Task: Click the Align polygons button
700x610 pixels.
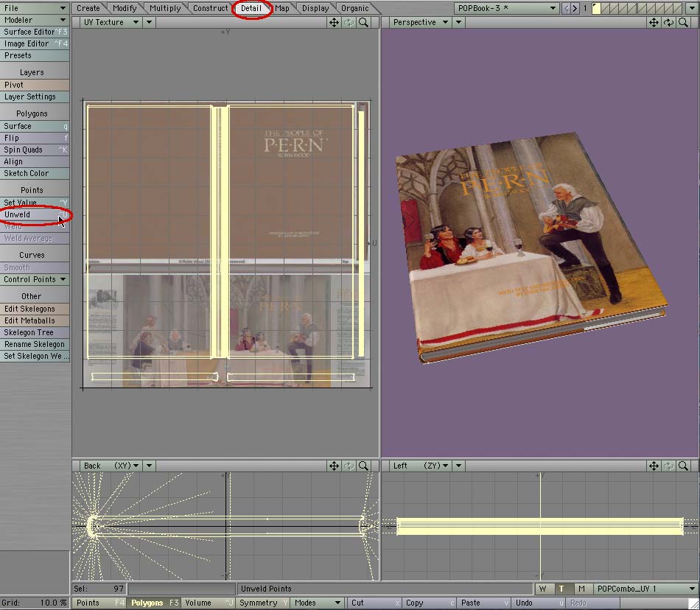Action: (35, 162)
